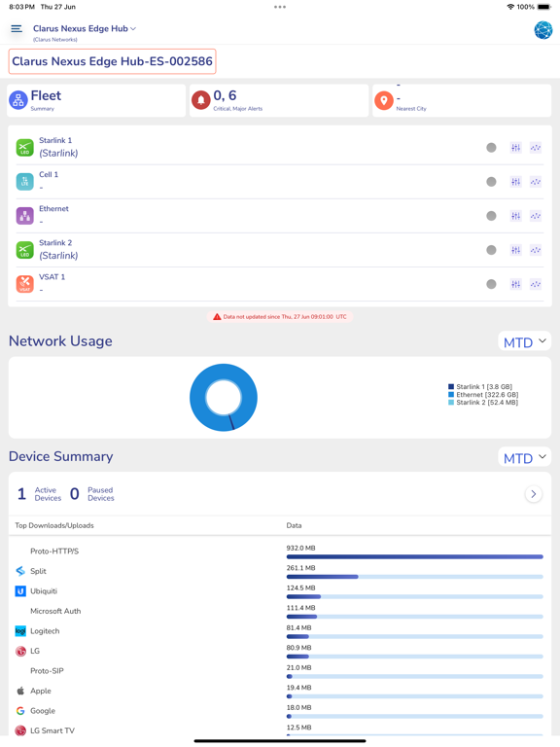Expand device list with chevron arrow
Viewport: 560px width, 747px height.
coord(534,494)
